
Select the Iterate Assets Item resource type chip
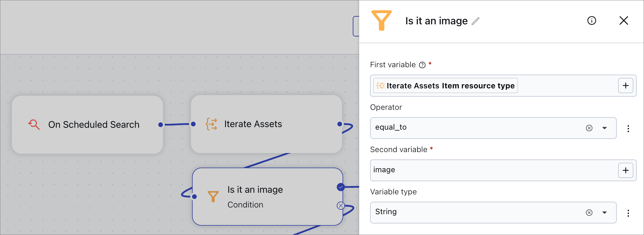pyautogui.click(x=446, y=86)
